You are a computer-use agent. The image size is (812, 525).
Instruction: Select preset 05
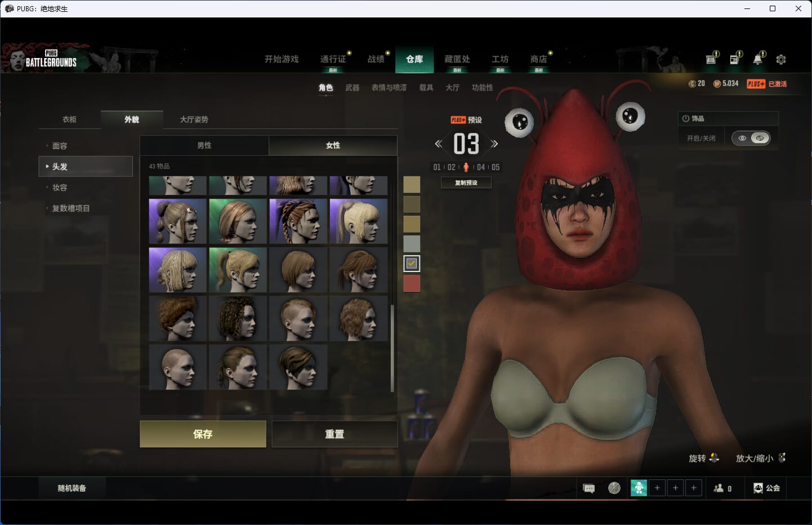tap(496, 167)
